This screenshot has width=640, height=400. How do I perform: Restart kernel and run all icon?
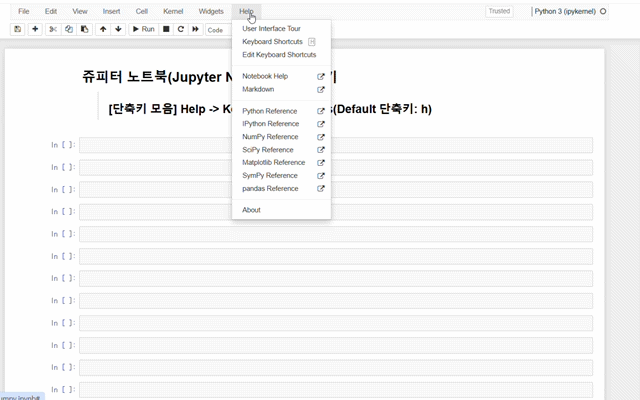pyautogui.click(x=196, y=29)
